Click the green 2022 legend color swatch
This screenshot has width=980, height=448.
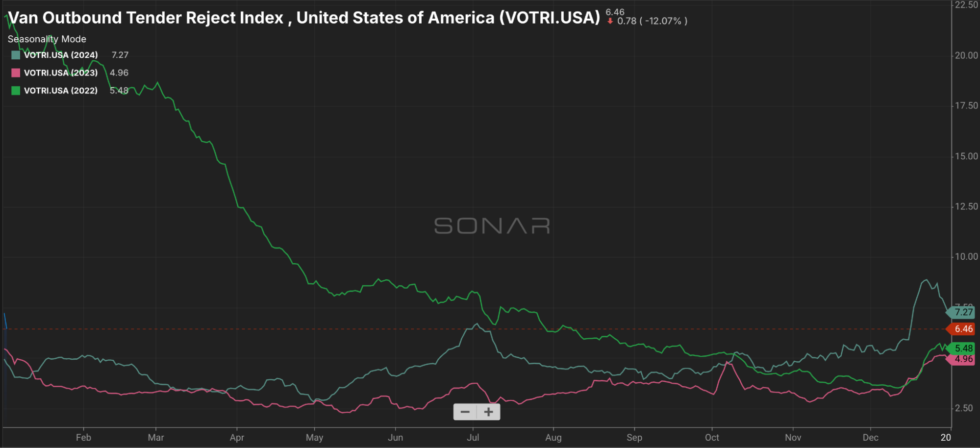pyautogui.click(x=16, y=91)
